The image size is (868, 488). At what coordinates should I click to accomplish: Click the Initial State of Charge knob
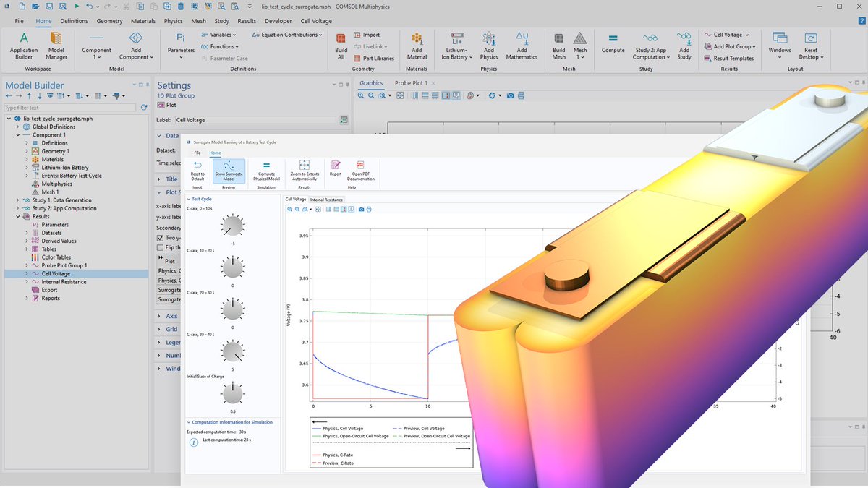click(232, 394)
